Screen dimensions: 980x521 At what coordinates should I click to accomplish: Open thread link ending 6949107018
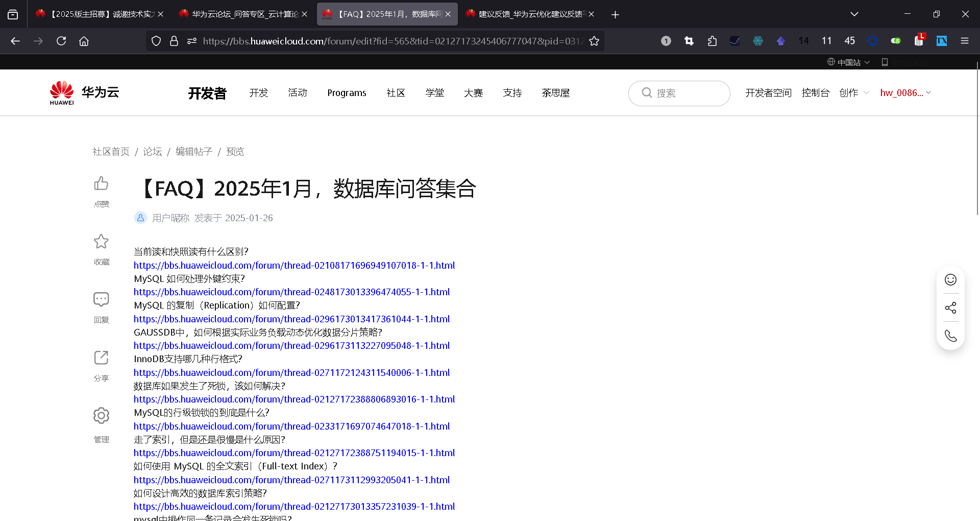coord(295,266)
